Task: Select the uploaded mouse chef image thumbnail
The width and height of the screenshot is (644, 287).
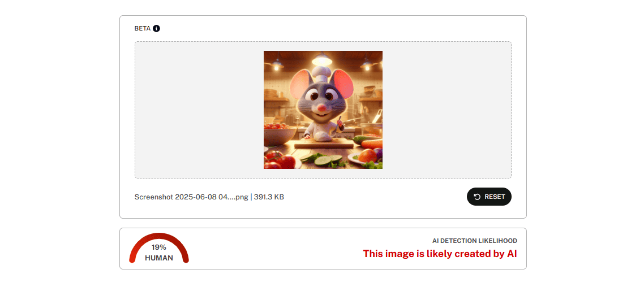Action: tap(323, 110)
